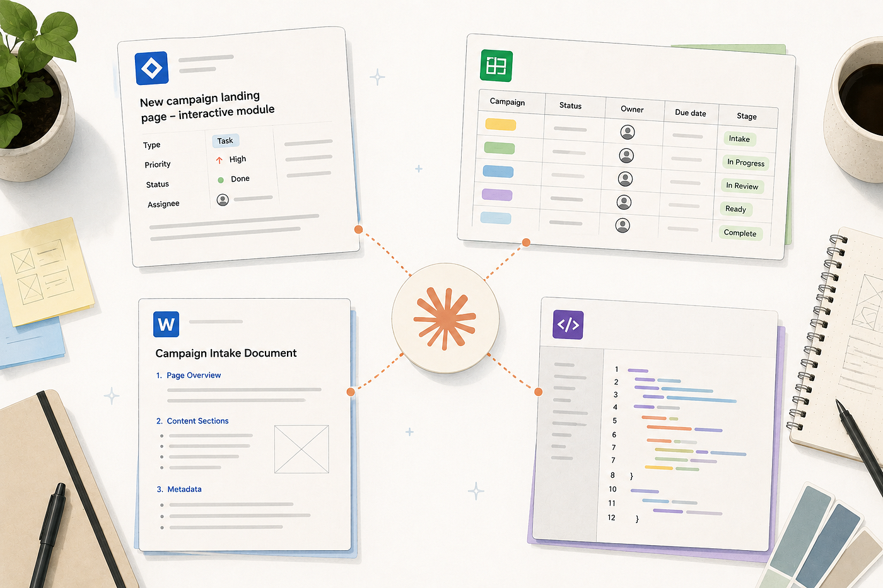This screenshot has width=883, height=588.
Task: Select the green campaign pill in the table
Action: (x=500, y=148)
